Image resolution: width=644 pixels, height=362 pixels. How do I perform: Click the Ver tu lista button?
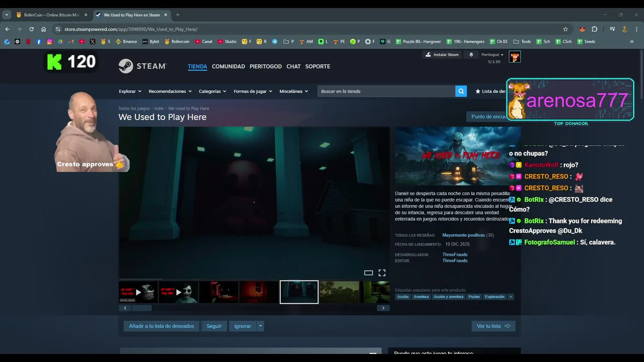[493, 326]
